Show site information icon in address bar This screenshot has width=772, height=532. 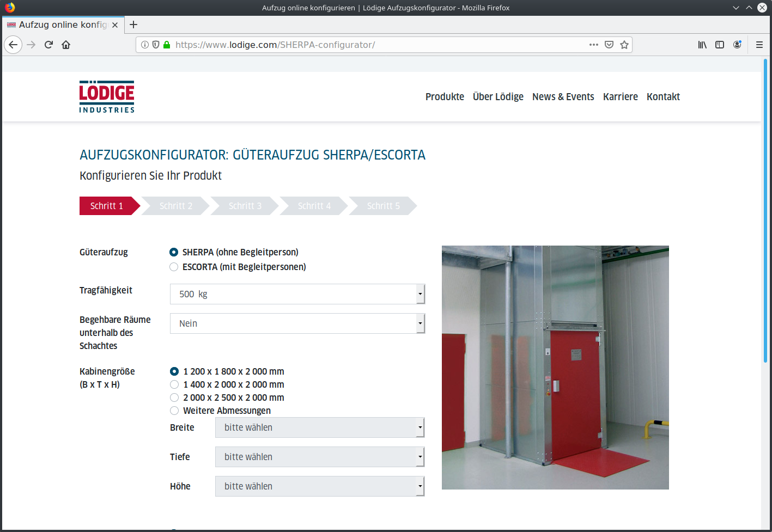point(145,45)
